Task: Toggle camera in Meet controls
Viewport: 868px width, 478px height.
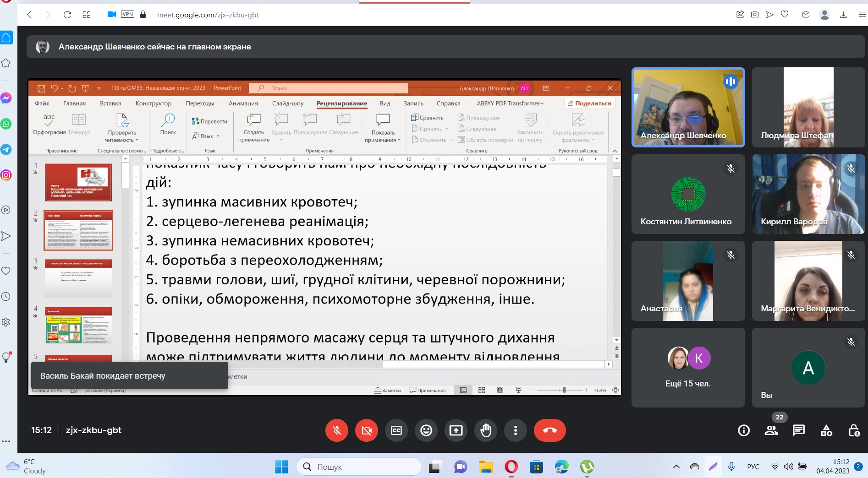Action: click(x=367, y=430)
